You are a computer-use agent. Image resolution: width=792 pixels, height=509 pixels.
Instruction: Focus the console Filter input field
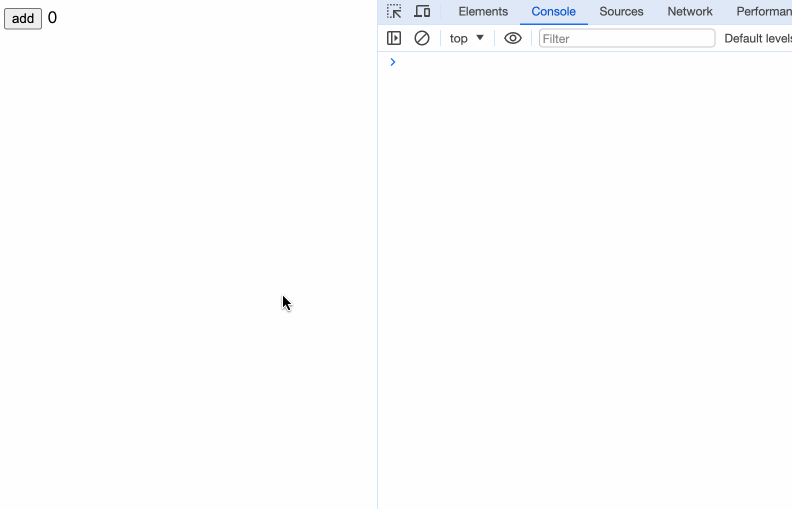click(627, 38)
